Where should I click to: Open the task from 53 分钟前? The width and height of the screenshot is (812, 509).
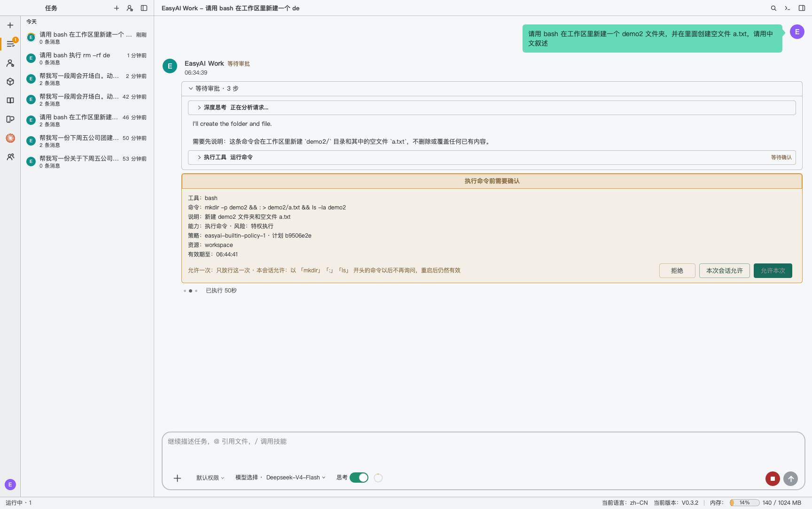point(87,162)
